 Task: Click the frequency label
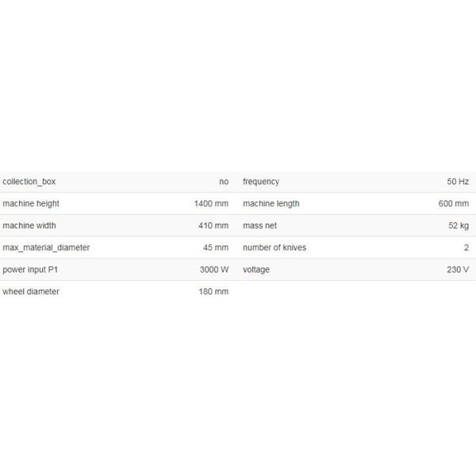coord(261,182)
